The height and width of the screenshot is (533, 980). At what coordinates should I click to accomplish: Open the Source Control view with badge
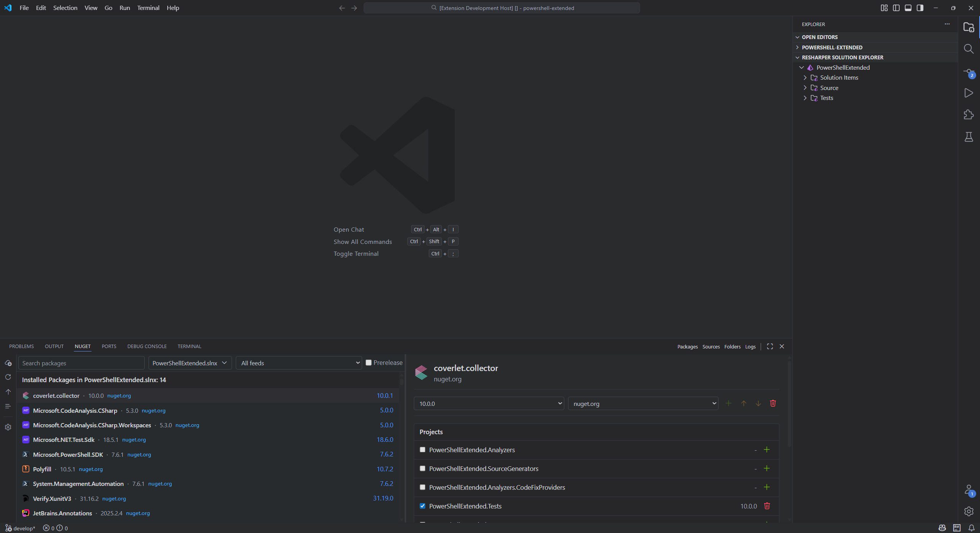[x=969, y=73]
